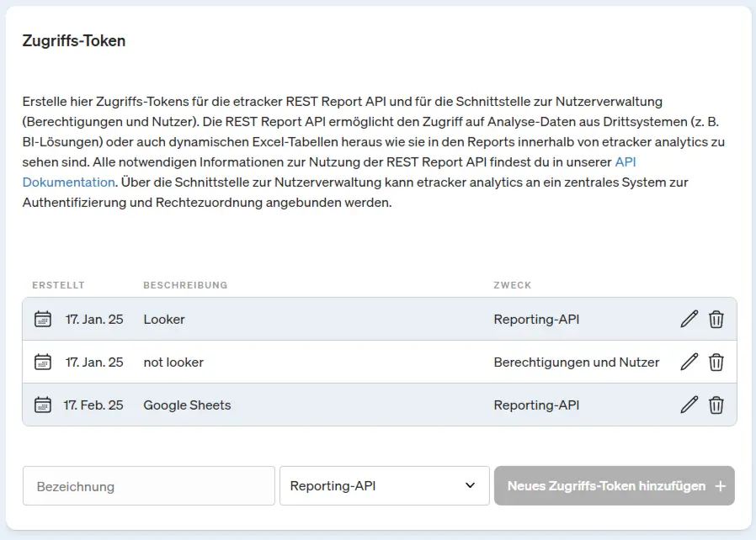Focus the Bezeichnung input field
Viewport: 756px width, 540px height.
point(148,485)
